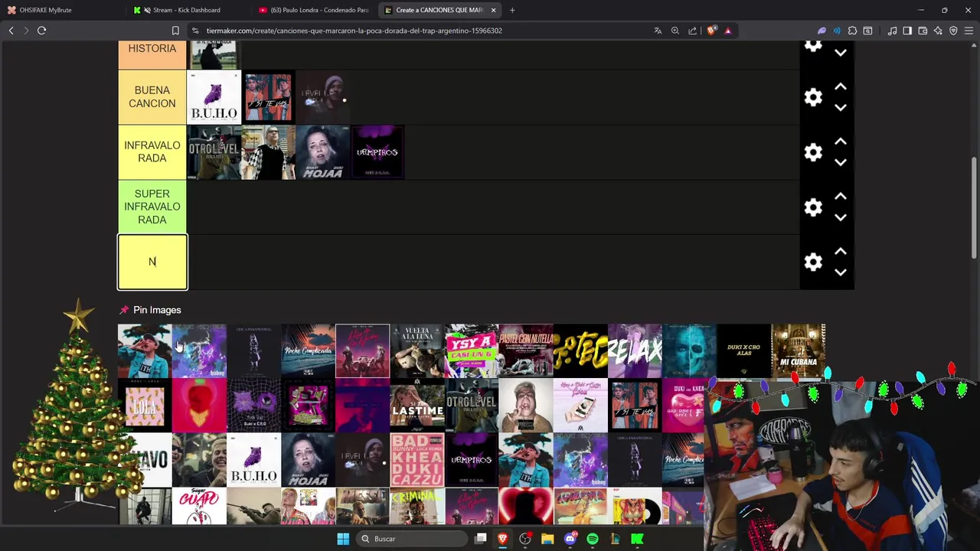Go back in browser
This screenshot has width=980, height=551.
tap(11, 31)
